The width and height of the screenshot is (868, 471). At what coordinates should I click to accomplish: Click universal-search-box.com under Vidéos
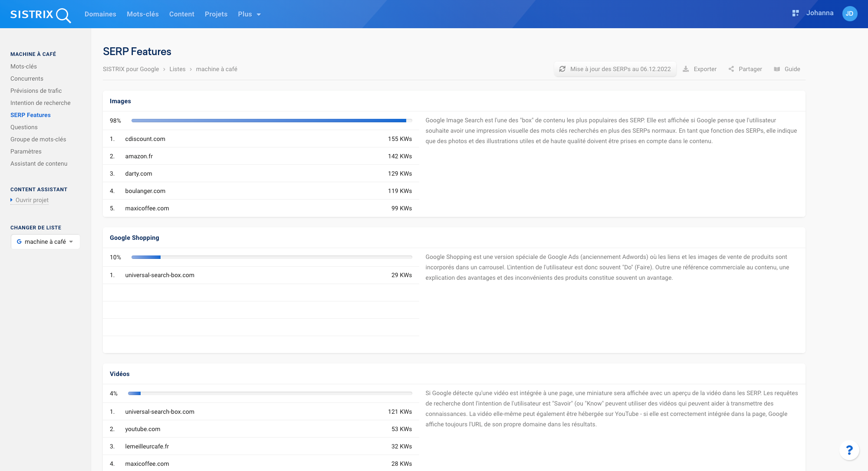(x=160, y=412)
